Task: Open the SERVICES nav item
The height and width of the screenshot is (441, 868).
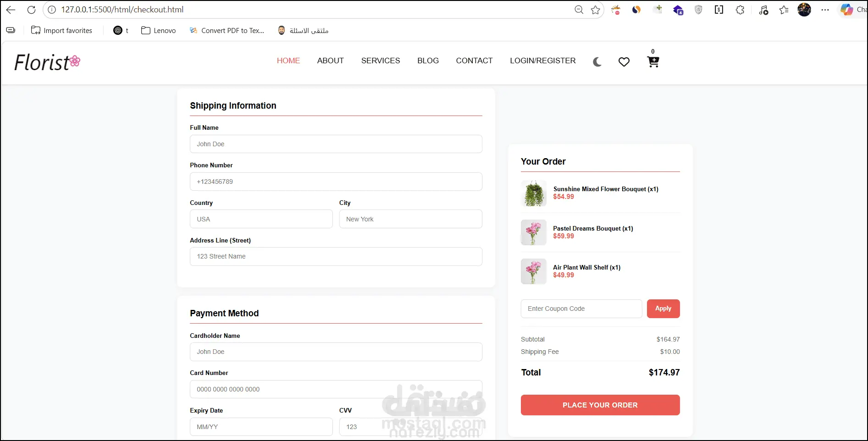Action: coord(381,61)
